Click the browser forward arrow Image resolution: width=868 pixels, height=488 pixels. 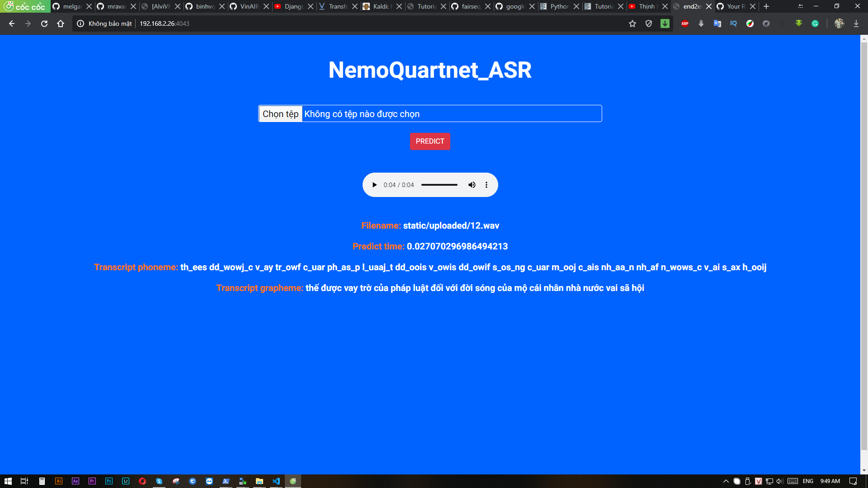coord(28,23)
